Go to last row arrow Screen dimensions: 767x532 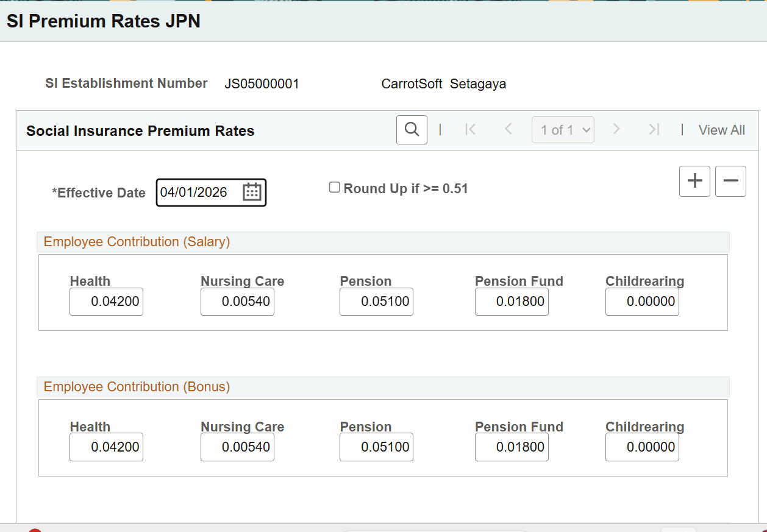(654, 129)
